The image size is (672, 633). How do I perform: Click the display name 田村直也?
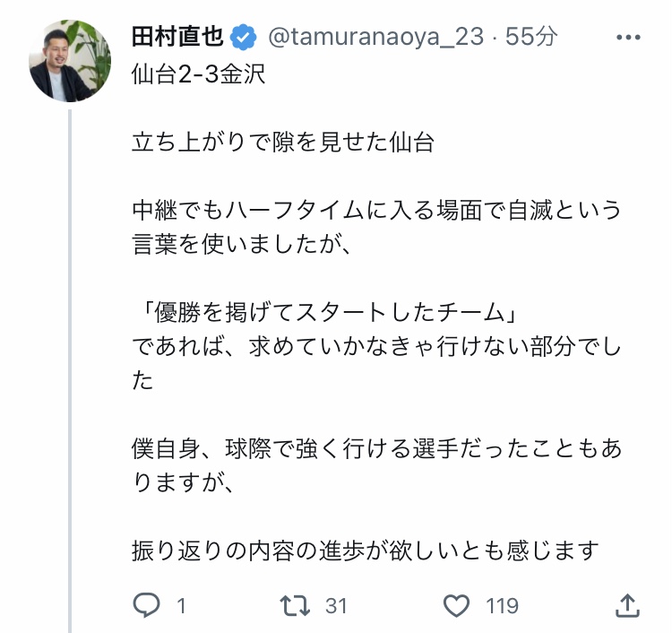pos(177,37)
